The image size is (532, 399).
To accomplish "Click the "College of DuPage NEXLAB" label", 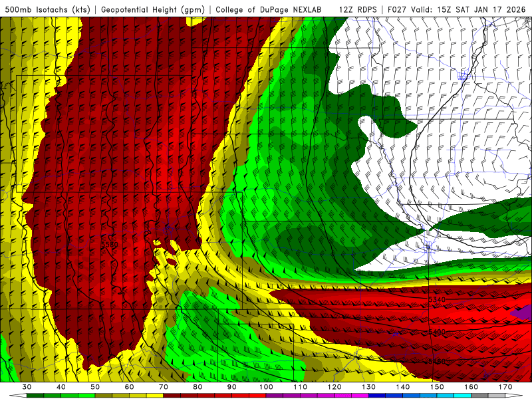I will click(269, 9).
